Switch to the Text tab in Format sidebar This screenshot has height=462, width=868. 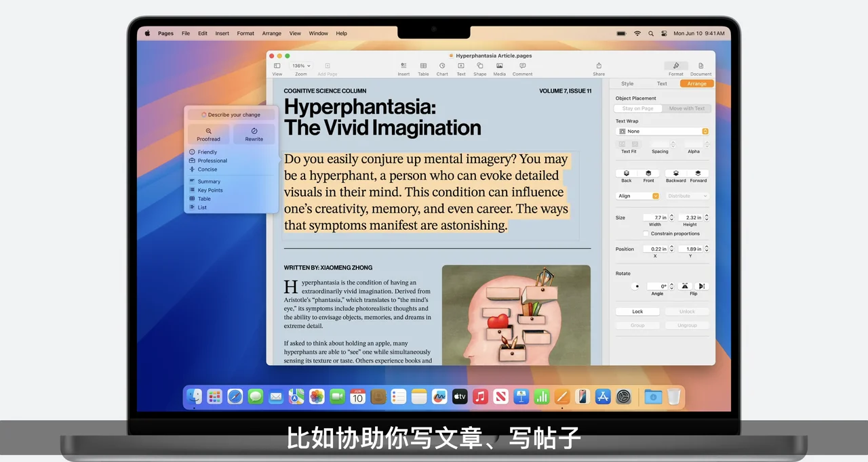(x=662, y=83)
